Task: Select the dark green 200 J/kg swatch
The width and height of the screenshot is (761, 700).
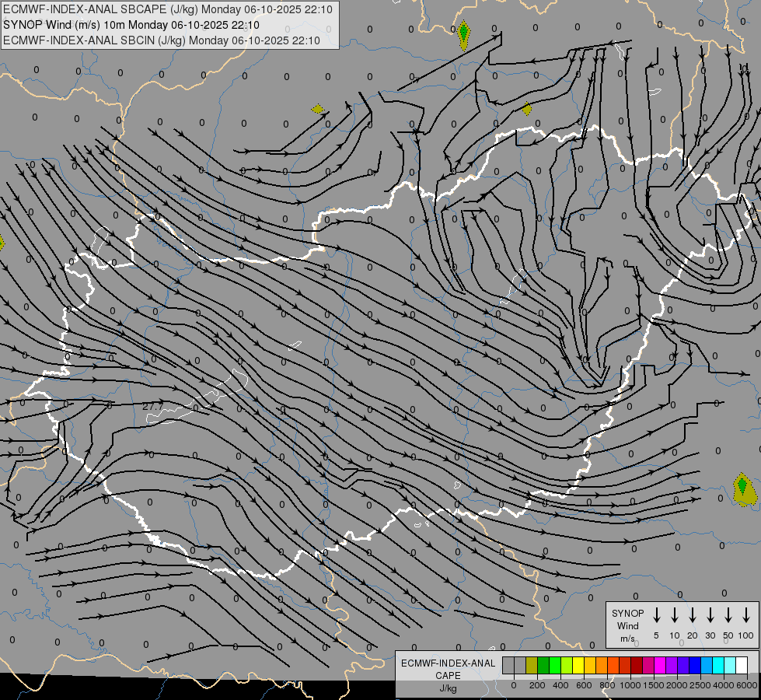Action: coord(543,665)
